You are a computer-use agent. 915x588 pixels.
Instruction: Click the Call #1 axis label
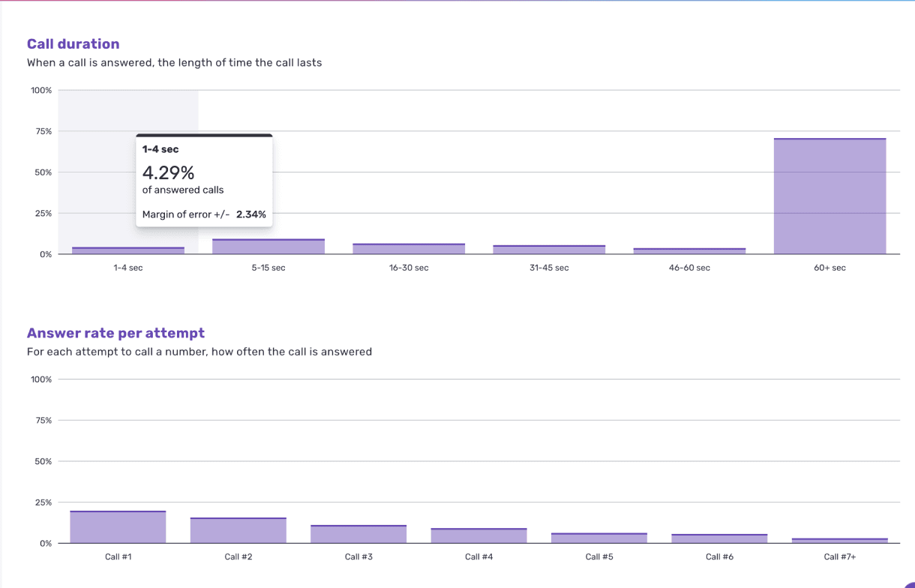pos(118,556)
